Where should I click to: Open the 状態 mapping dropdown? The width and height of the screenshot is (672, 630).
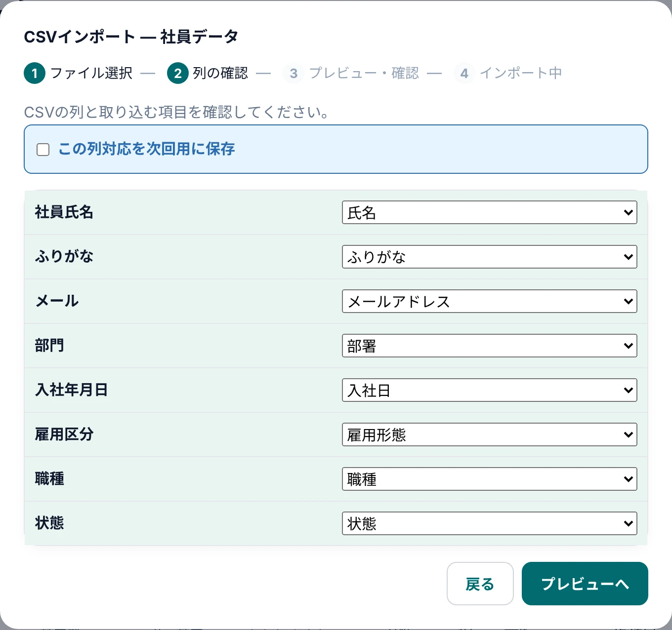point(489,523)
